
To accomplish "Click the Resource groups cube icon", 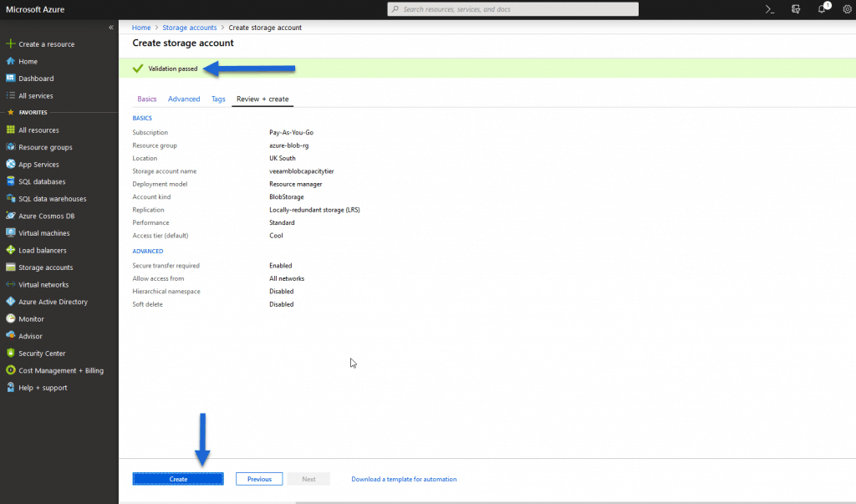I will pos(10,147).
